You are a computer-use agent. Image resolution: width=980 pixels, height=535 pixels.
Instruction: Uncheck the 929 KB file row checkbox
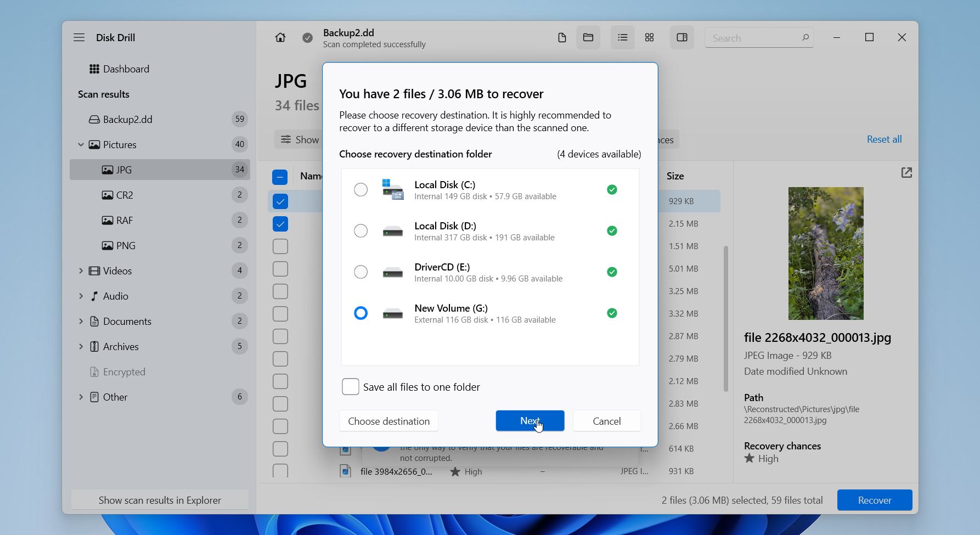click(x=280, y=201)
